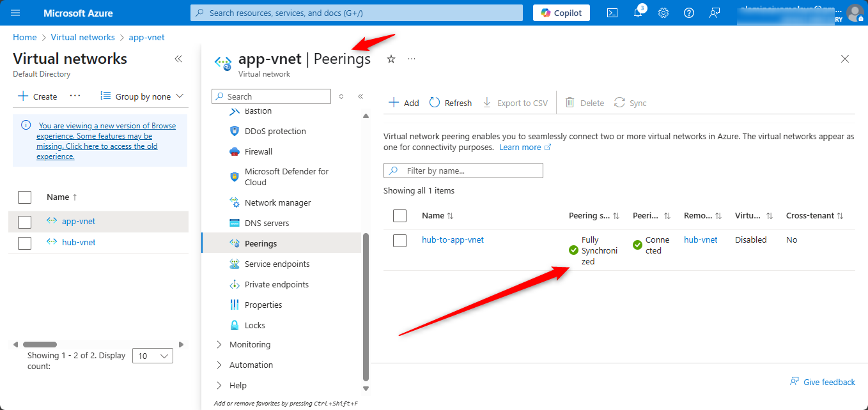Open the Group by none dropdown

[x=142, y=96]
